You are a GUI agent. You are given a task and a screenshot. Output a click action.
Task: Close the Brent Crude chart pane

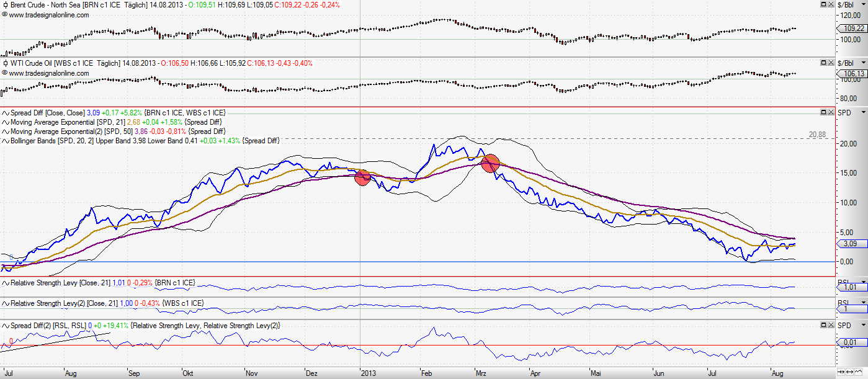[x=831, y=4]
